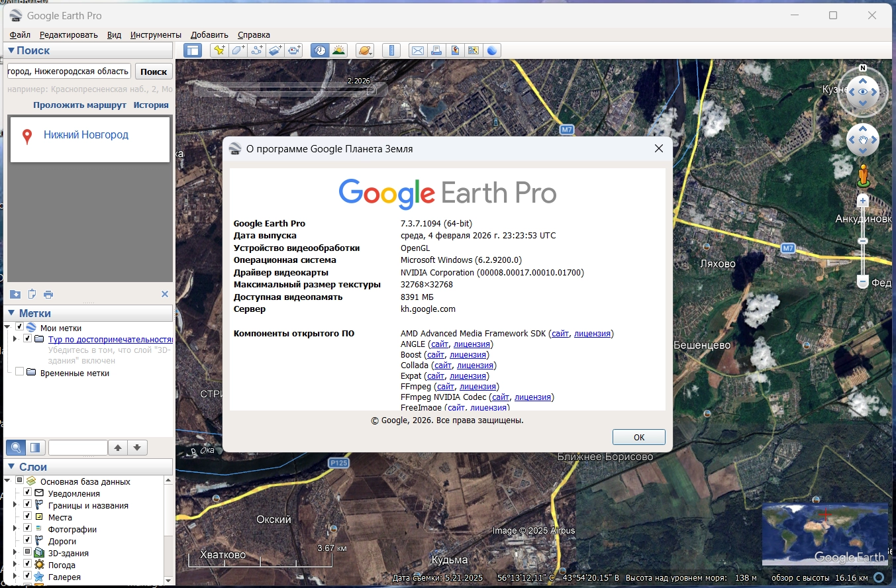
Task: Hide the Фотографии layer
Action: pos(27,528)
